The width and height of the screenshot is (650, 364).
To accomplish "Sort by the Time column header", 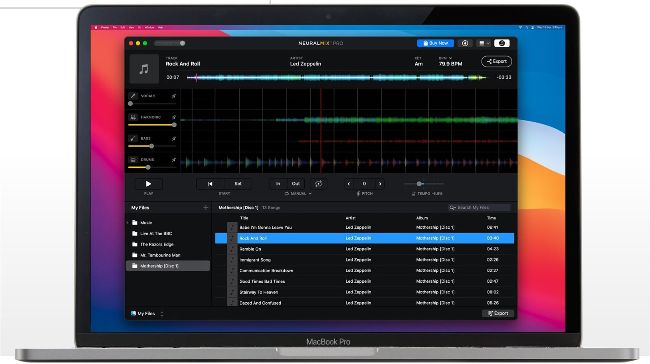I will 491,218.
